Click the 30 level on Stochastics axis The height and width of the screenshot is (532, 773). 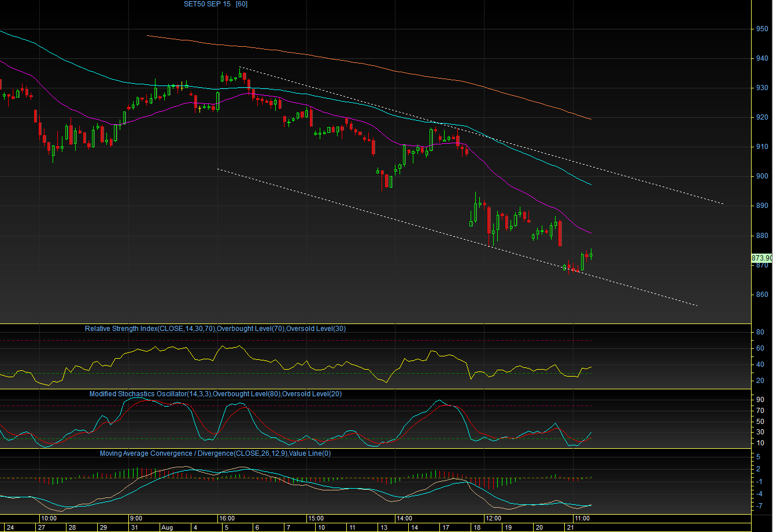[760, 432]
